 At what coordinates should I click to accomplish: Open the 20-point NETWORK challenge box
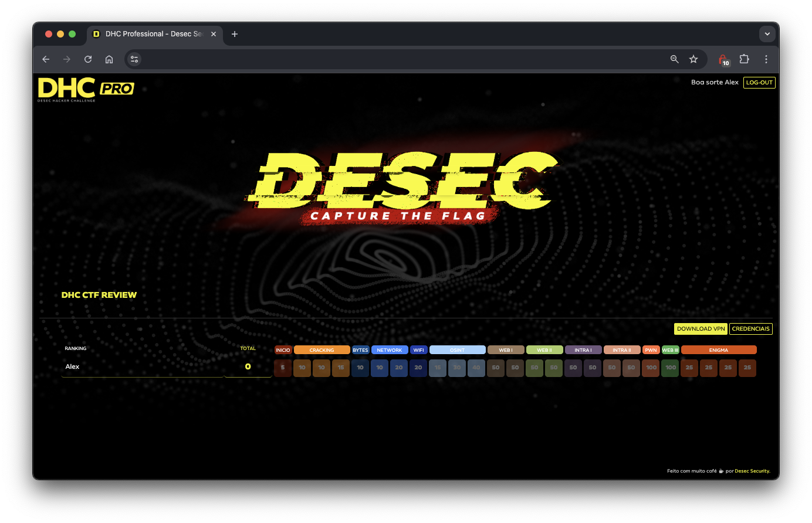pos(399,368)
